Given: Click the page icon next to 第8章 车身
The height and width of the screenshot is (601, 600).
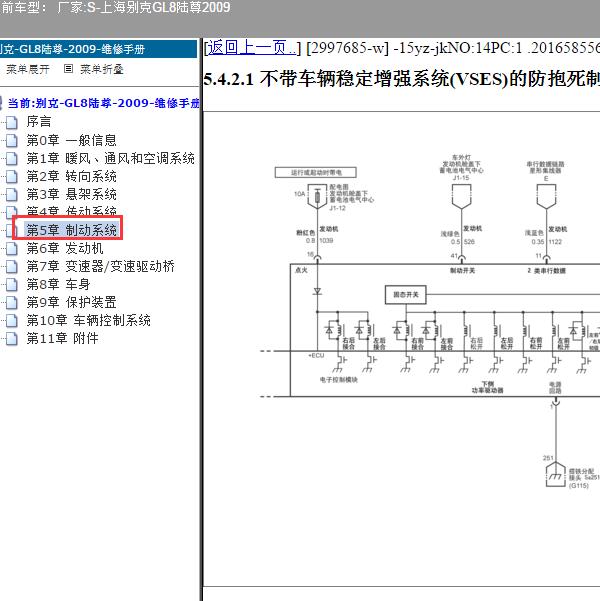Looking at the screenshot, I should coord(12,284).
